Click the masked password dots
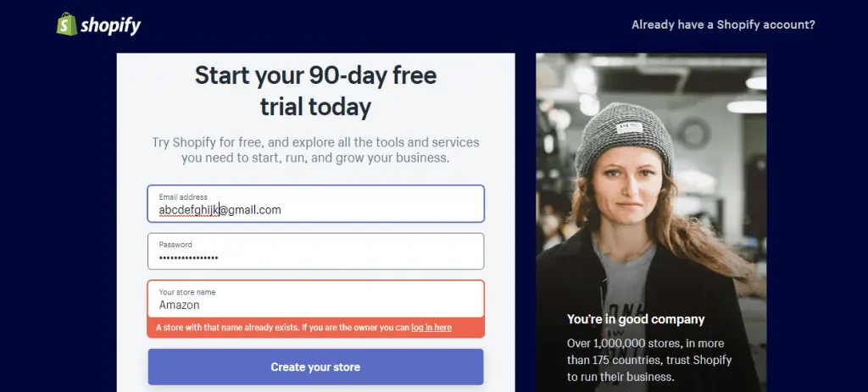 (189, 257)
